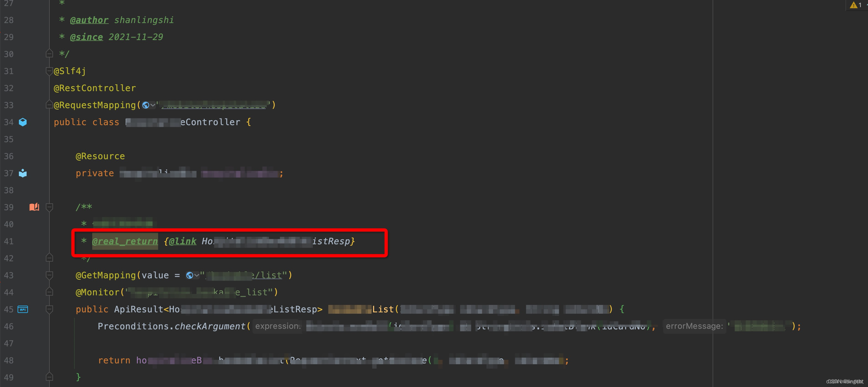Screen dimensions: 868x387
Task: Click the class gutter icon on line 34
Action: point(23,122)
